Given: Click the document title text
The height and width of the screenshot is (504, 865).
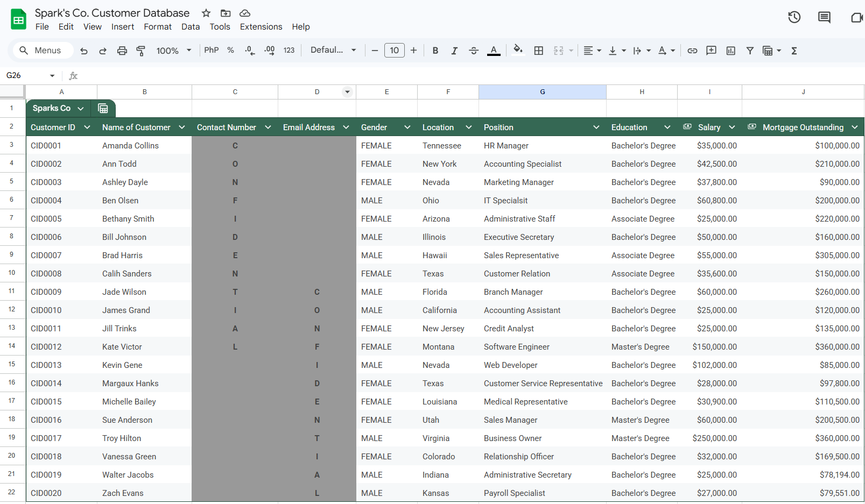Looking at the screenshot, I should click(112, 13).
